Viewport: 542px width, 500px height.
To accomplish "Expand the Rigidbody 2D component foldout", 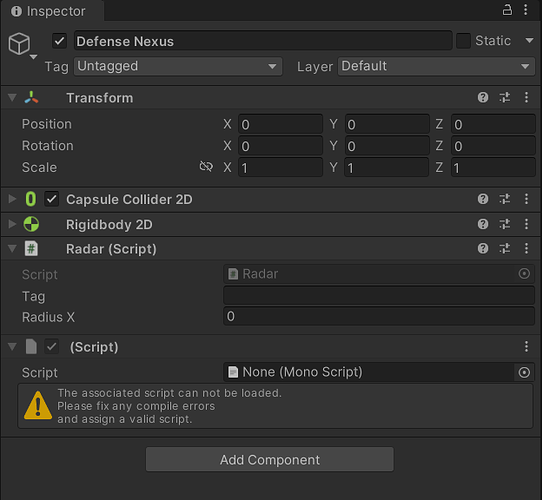I will point(12,224).
